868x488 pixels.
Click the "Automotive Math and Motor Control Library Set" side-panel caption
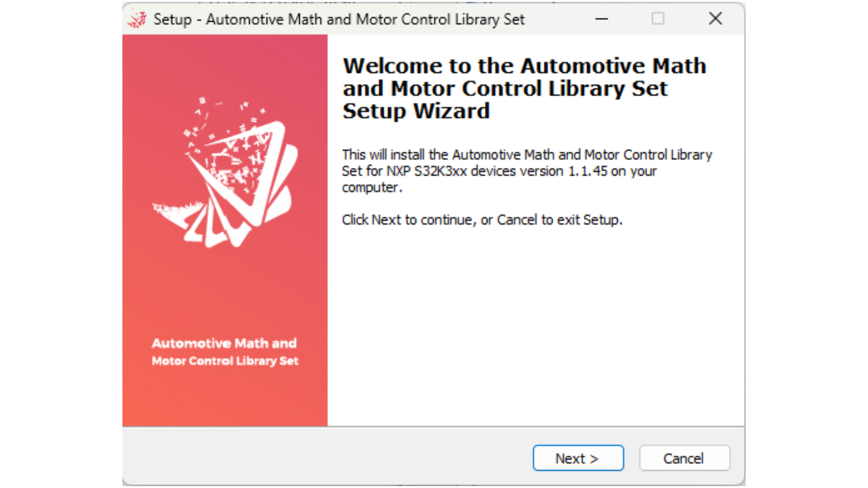pyautogui.click(x=225, y=352)
